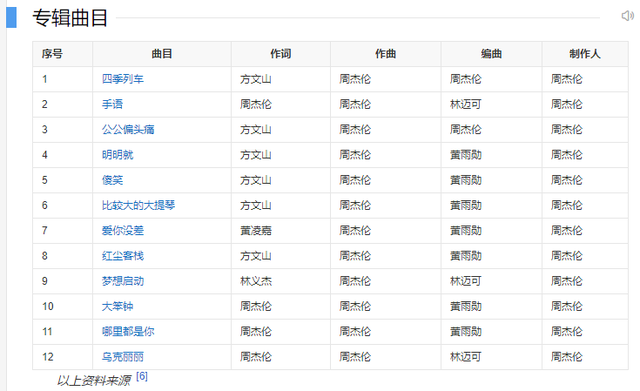Open the 乌克丽丽 song link
Viewport: 640px width, 391px height.
(123, 357)
